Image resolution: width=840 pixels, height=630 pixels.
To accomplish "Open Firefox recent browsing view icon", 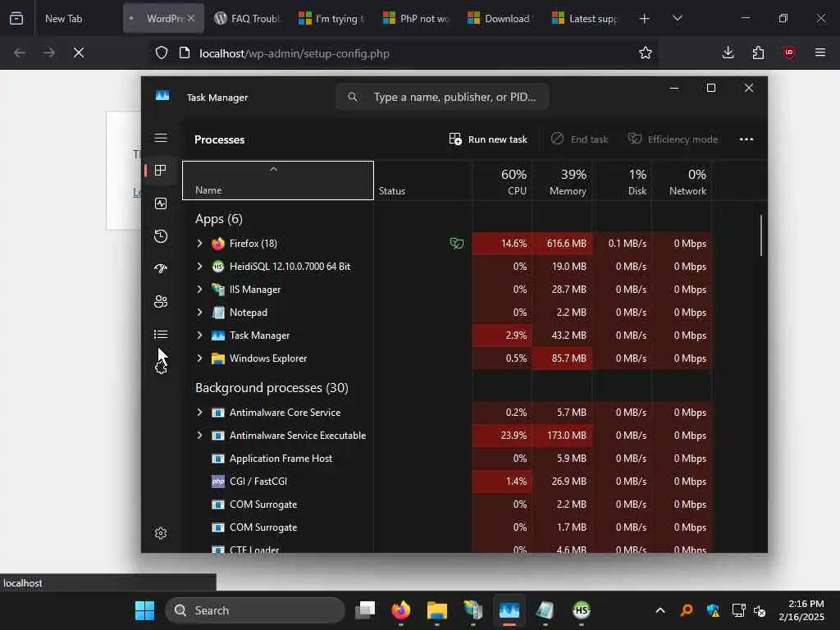I will [16, 19].
